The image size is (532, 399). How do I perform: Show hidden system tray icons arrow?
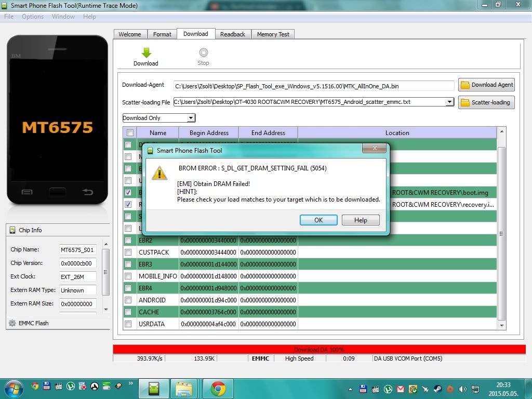coord(350,389)
